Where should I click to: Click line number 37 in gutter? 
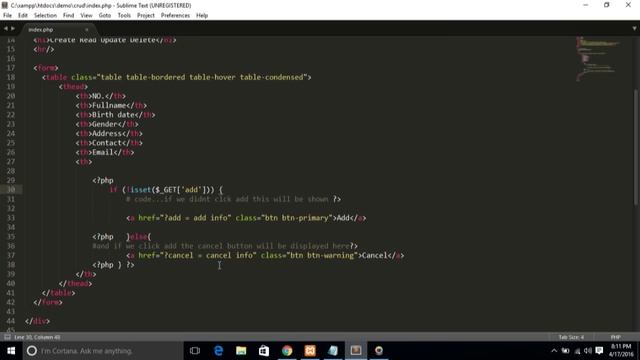point(11,256)
